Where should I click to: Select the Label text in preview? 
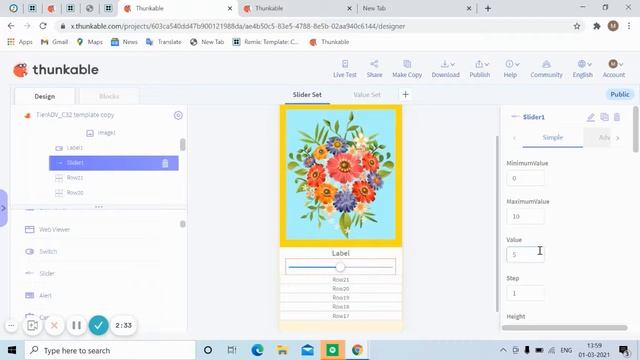tap(341, 253)
